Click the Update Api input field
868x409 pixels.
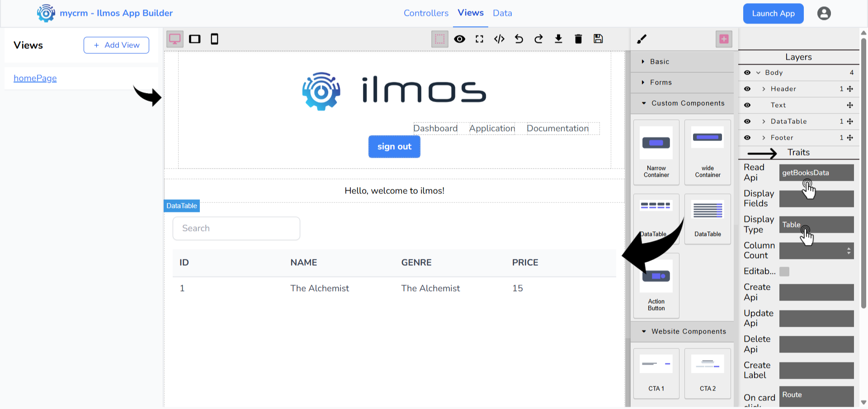[816, 319]
